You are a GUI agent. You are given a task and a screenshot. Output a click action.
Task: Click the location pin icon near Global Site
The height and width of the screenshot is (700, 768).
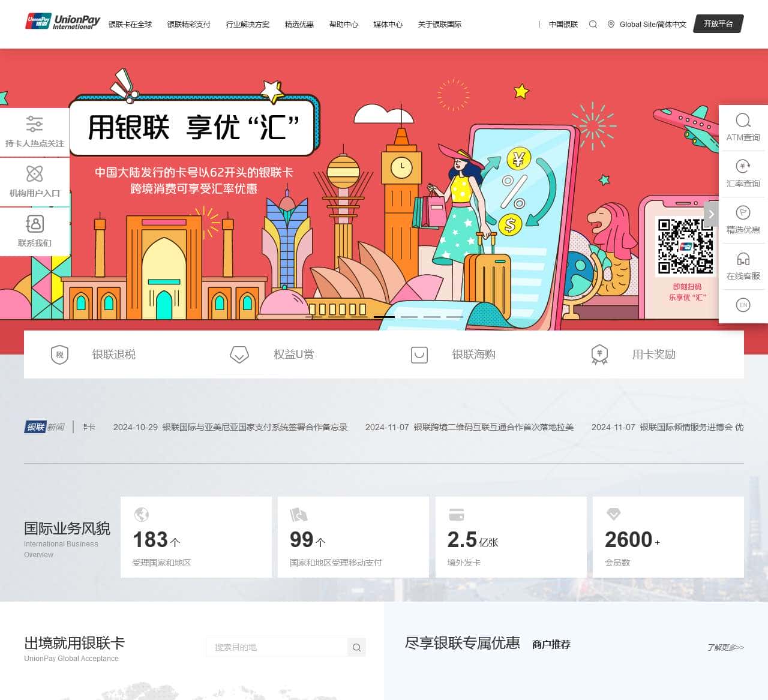(x=611, y=25)
